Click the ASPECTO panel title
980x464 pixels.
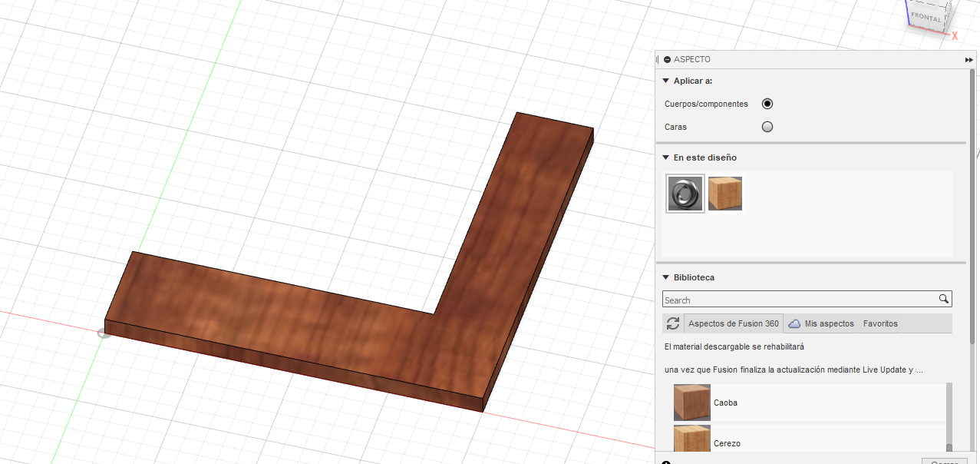[x=692, y=59]
